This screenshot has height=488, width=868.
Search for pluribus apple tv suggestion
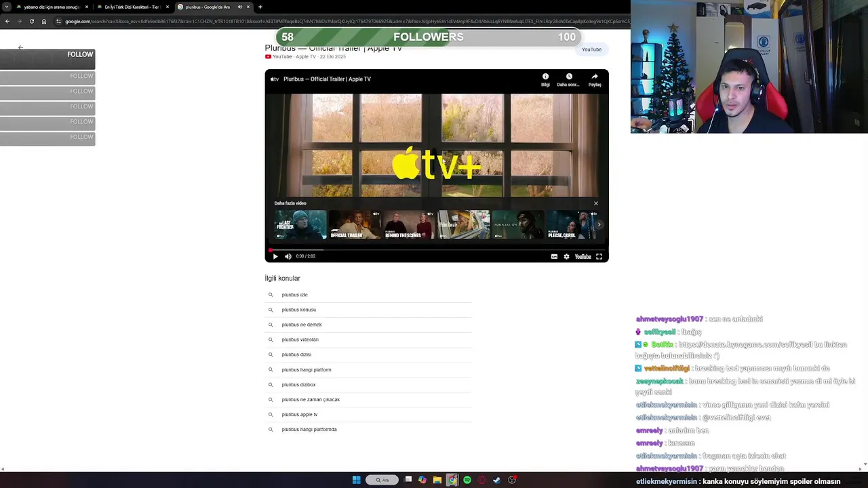[x=368, y=414]
